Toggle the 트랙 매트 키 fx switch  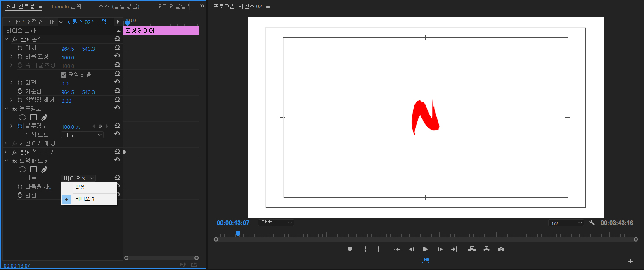click(x=14, y=161)
